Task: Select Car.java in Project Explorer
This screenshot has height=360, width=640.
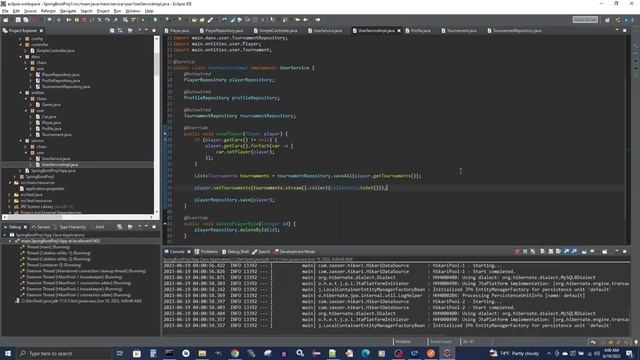Action: [49, 117]
